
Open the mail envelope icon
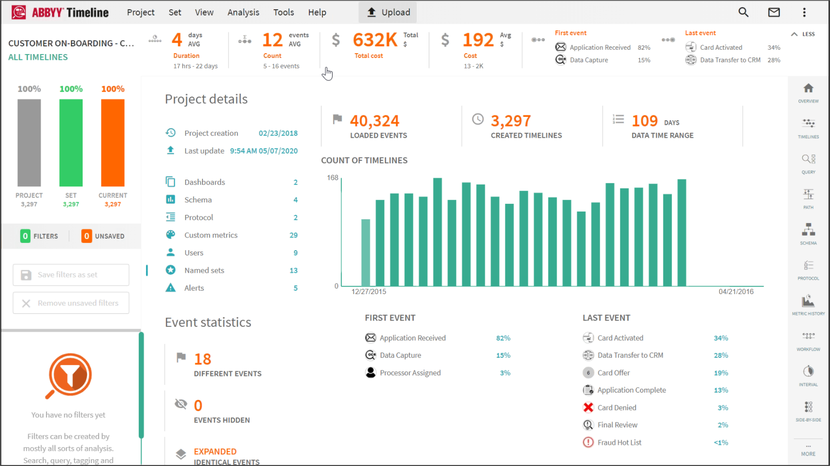(x=773, y=13)
